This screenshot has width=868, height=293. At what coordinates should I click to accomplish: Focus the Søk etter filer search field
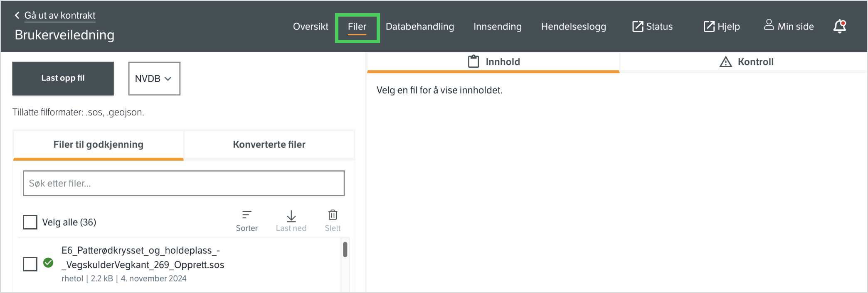pyautogui.click(x=184, y=183)
